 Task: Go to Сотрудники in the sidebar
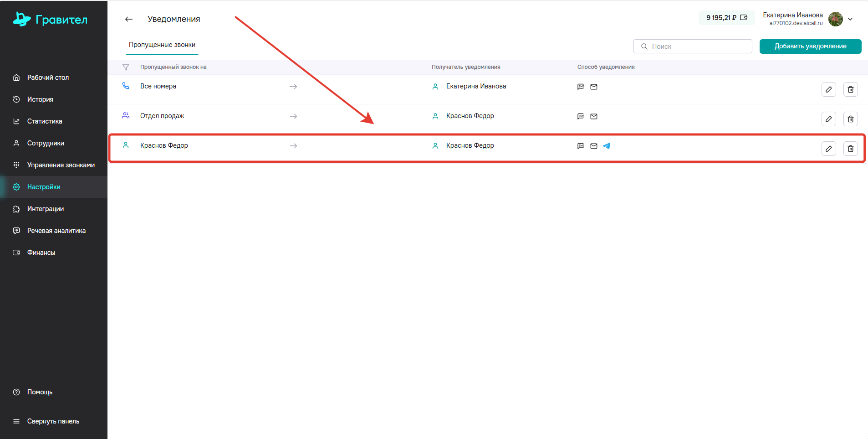(x=46, y=143)
